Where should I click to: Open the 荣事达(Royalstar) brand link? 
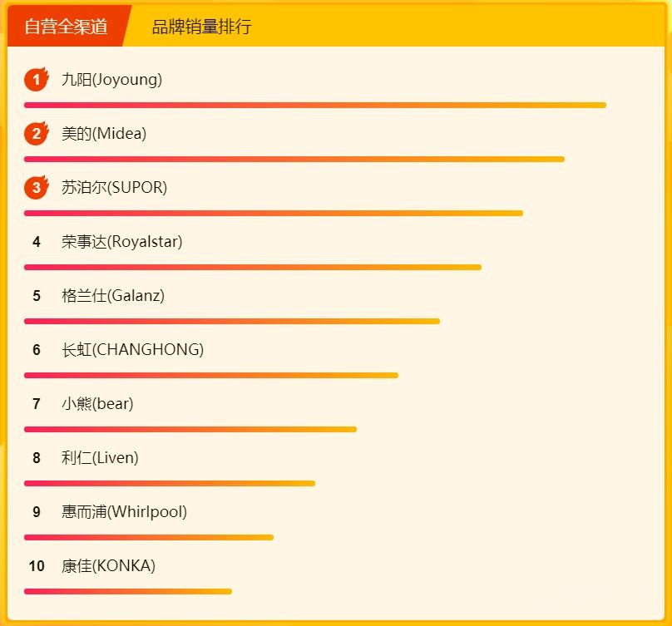121,242
